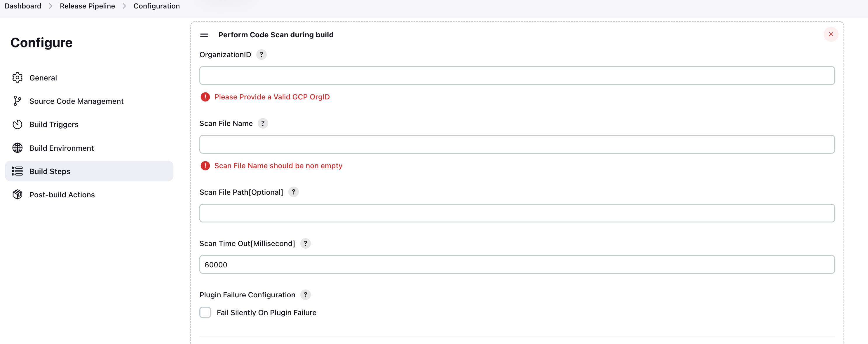This screenshot has height=344, width=868.
Task: Click the Scan File Name help icon
Action: 264,123
